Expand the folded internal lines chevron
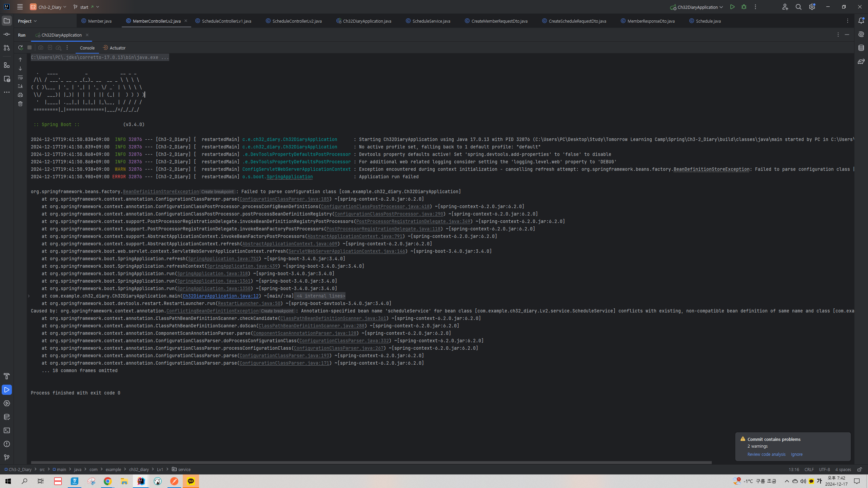This screenshot has height=488, width=868. (29, 296)
